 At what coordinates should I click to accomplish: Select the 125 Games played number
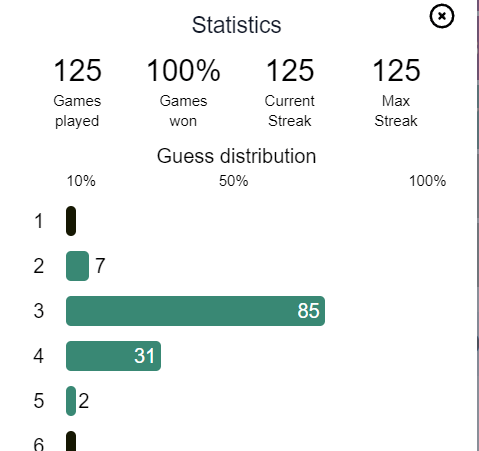tap(77, 70)
